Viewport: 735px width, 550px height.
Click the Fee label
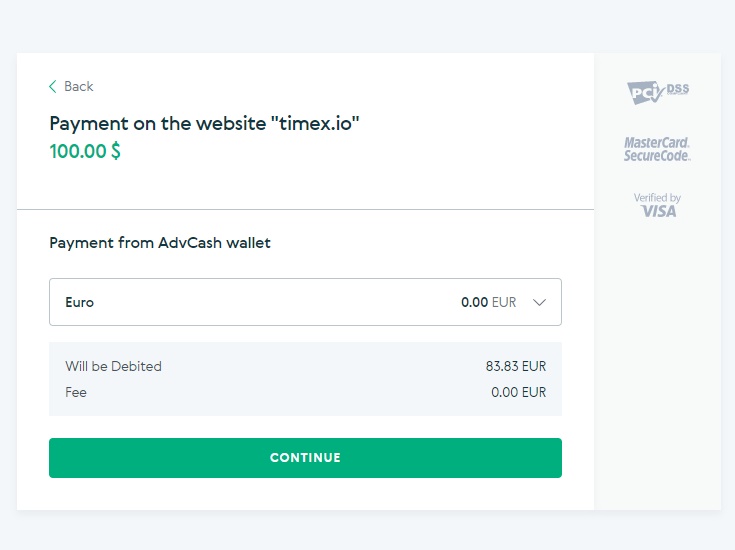coord(76,392)
